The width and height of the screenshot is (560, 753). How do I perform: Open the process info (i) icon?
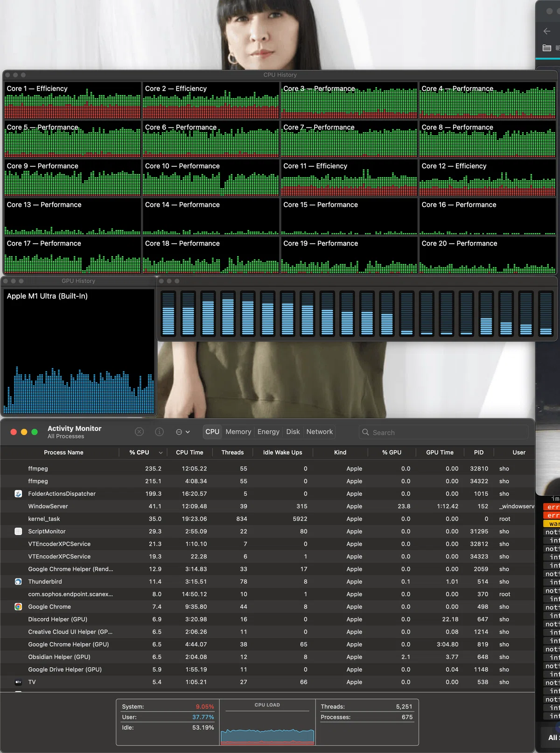pyautogui.click(x=159, y=432)
